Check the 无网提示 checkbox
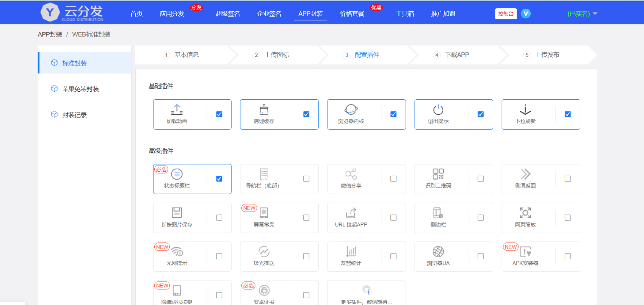Image resolution: width=644 pixels, height=305 pixels. [x=219, y=256]
